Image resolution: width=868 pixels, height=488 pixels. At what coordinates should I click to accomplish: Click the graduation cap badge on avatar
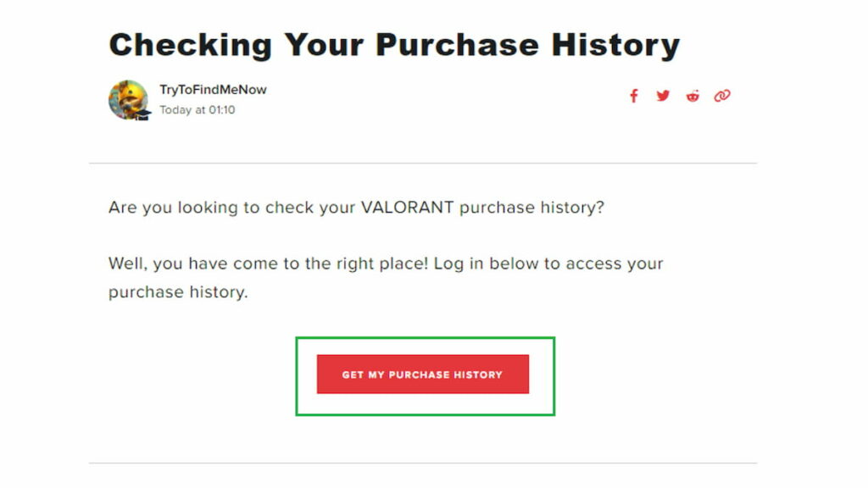tap(142, 114)
